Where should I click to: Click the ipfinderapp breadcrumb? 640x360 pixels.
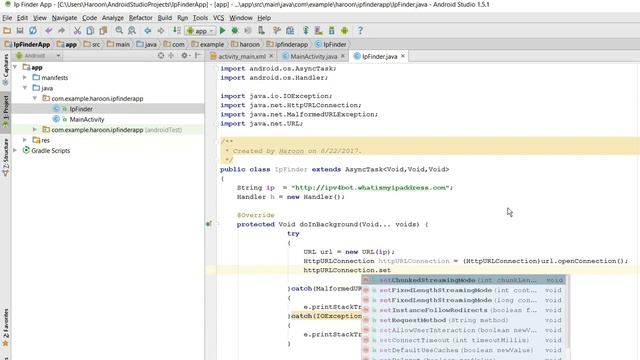(x=287, y=44)
